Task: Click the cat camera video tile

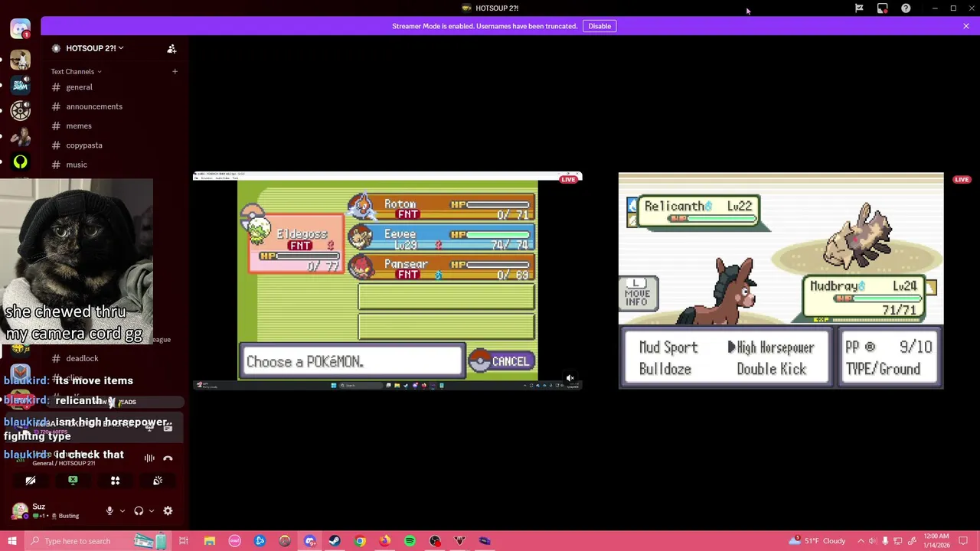Action: coord(77,262)
